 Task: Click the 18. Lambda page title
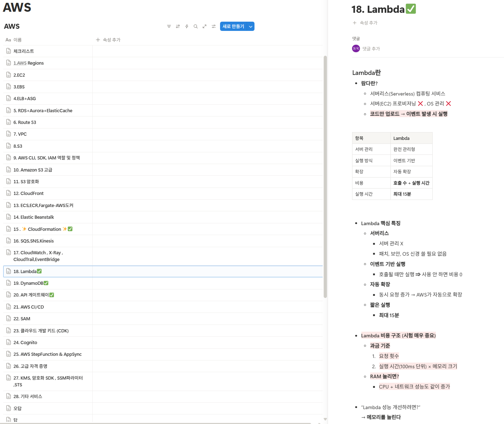pos(384,9)
